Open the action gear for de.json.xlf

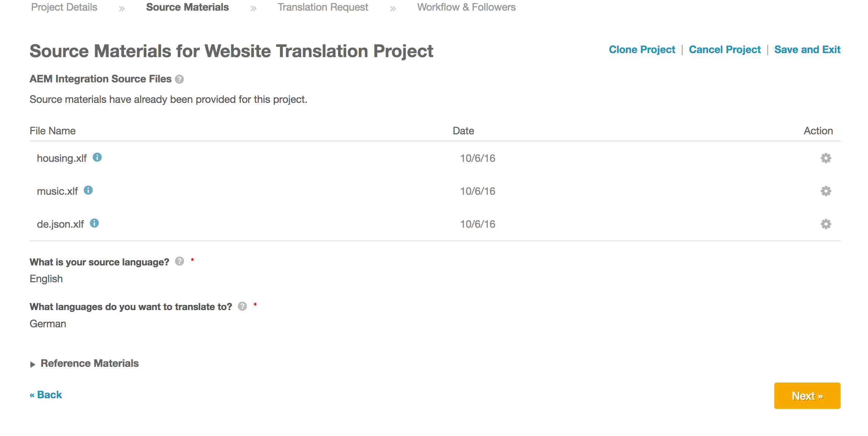point(826,224)
